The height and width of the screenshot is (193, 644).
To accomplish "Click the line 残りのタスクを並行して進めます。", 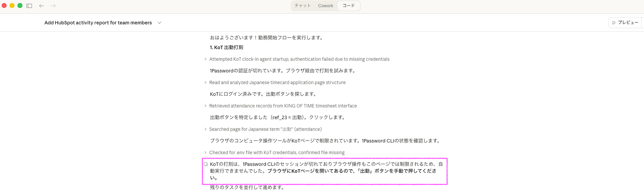I will 248,188.
